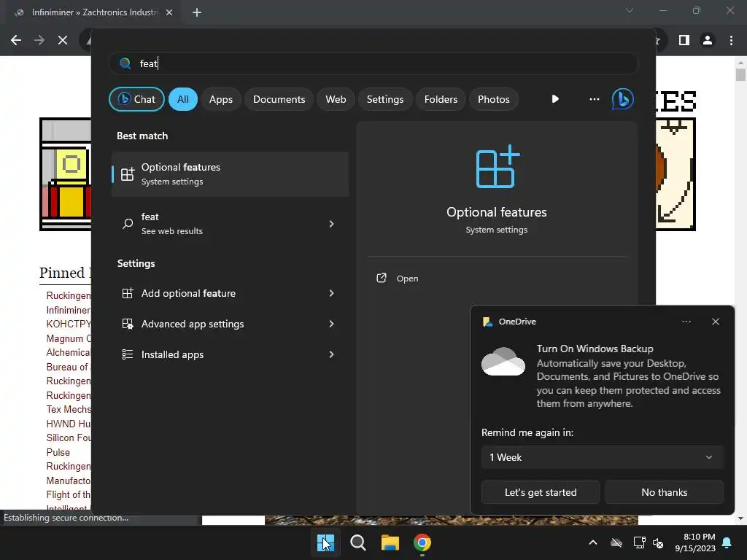The width and height of the screenshot is (747, 560).
Task: Expand Advanced app settings chevron
Action: coord(331,324)
